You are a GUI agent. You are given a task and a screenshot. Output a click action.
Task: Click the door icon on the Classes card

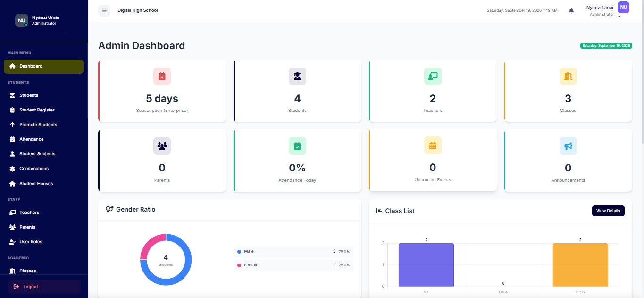[x=568, y=76]
